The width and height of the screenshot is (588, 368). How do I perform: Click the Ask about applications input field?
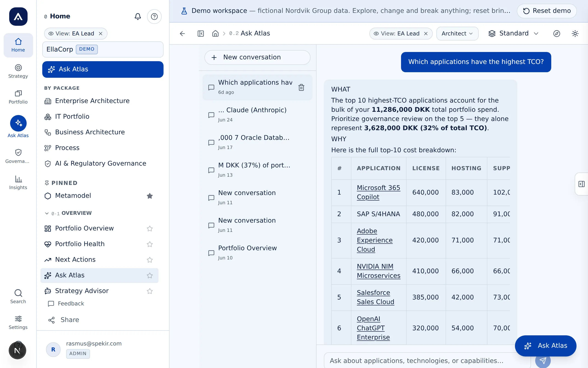[428, 360]
